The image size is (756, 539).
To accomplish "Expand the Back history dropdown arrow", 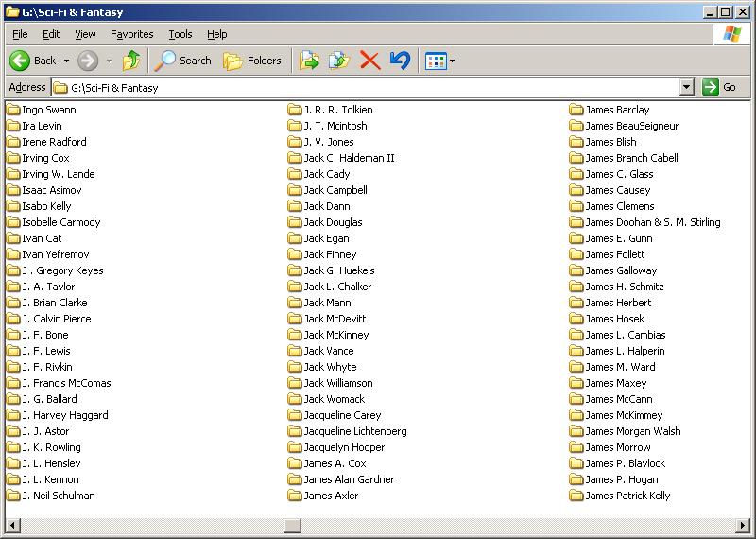I will click(66, 61).
